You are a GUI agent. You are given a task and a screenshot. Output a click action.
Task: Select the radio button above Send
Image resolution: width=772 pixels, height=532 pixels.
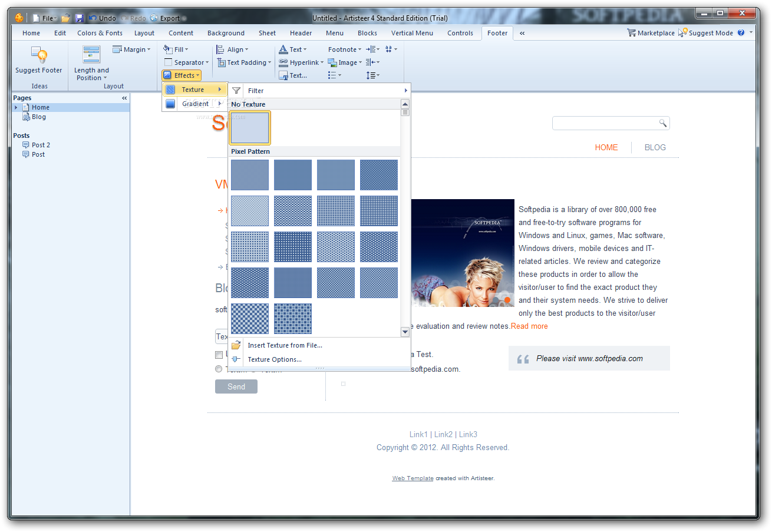pos(219,369)
